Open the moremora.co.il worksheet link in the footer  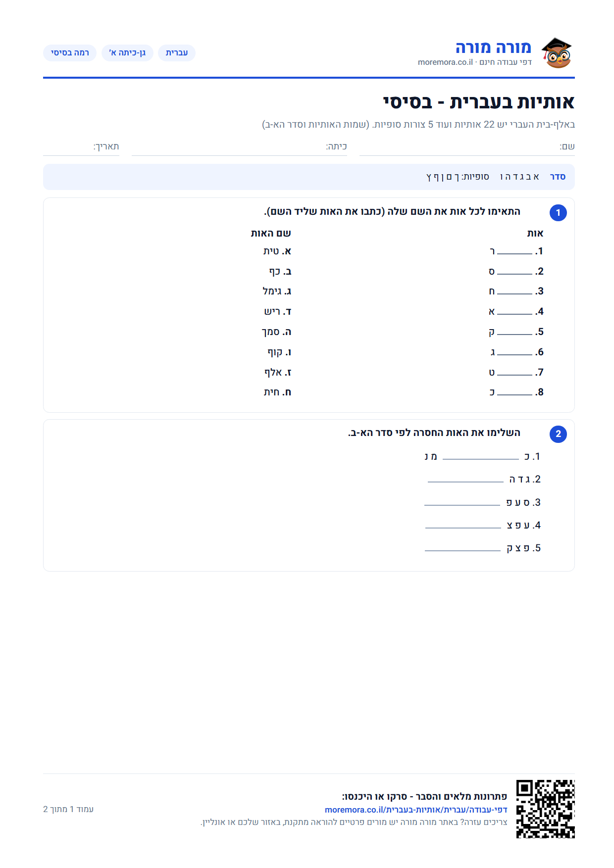click(x=416, y=810)
